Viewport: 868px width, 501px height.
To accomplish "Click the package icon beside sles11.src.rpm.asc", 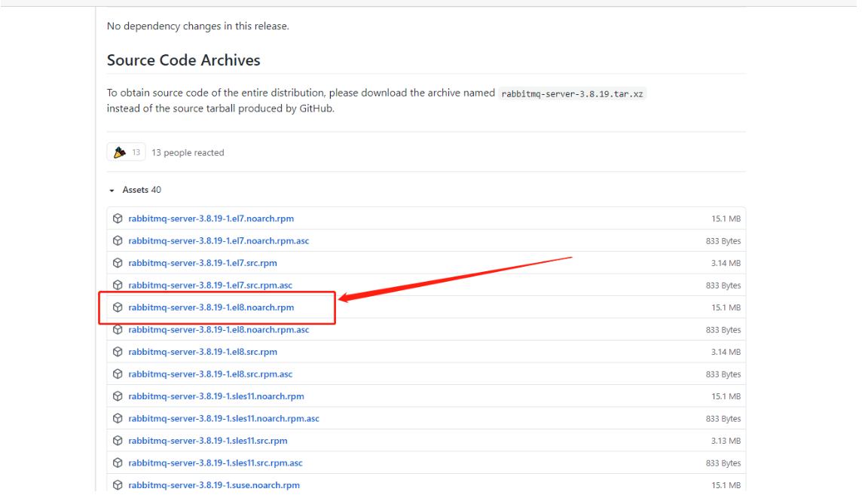I will 118,463.
